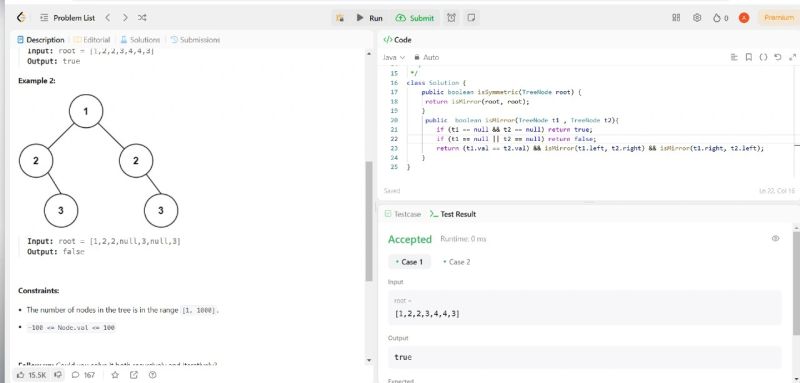The width and height of the screenshot is (800, 383).
Task: Select Case 1 result
Action: point(410,262)
